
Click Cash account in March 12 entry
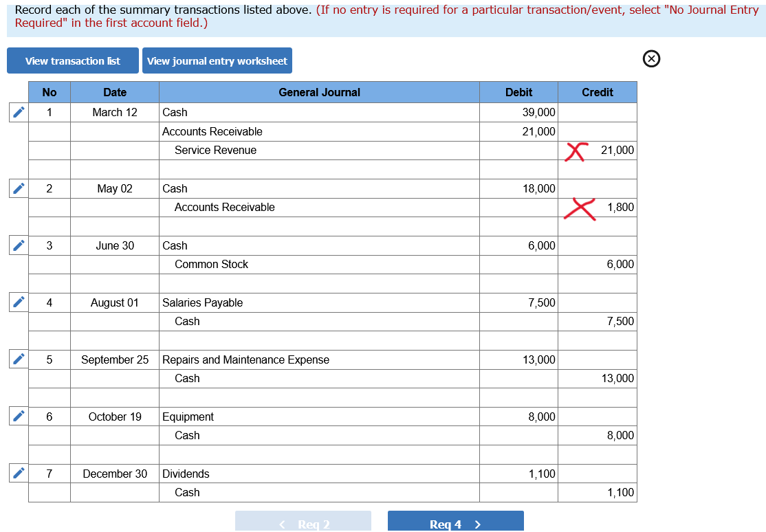click(x=319, y=112)
